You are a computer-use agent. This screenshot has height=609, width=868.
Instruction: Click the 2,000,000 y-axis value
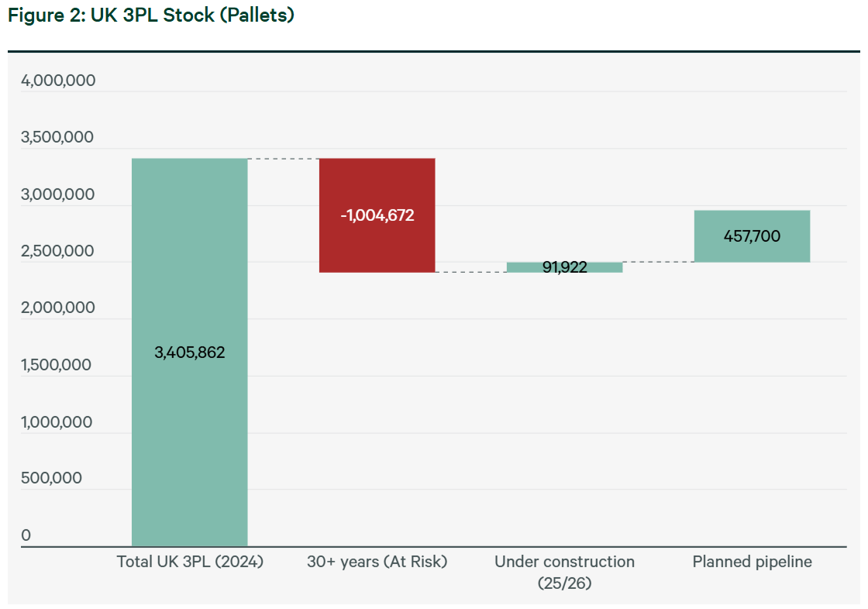tap(57, 308)
